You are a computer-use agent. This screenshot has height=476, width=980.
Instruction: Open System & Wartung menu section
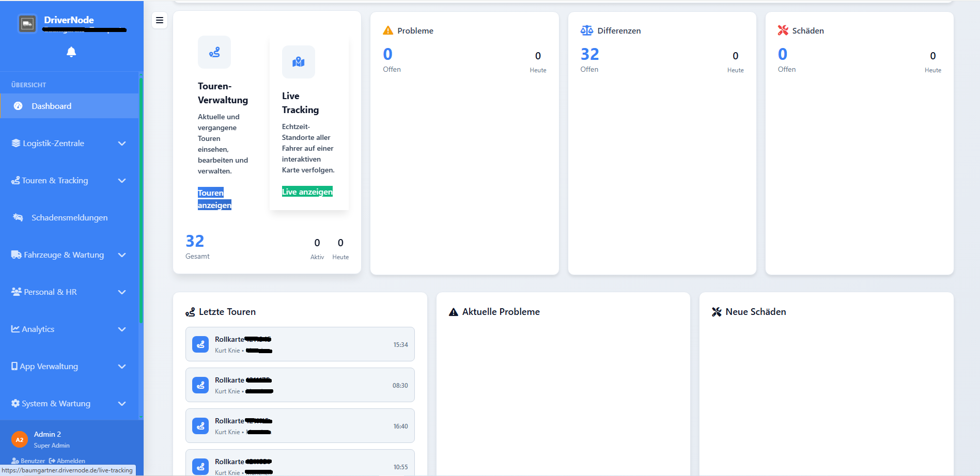point(69,403)
